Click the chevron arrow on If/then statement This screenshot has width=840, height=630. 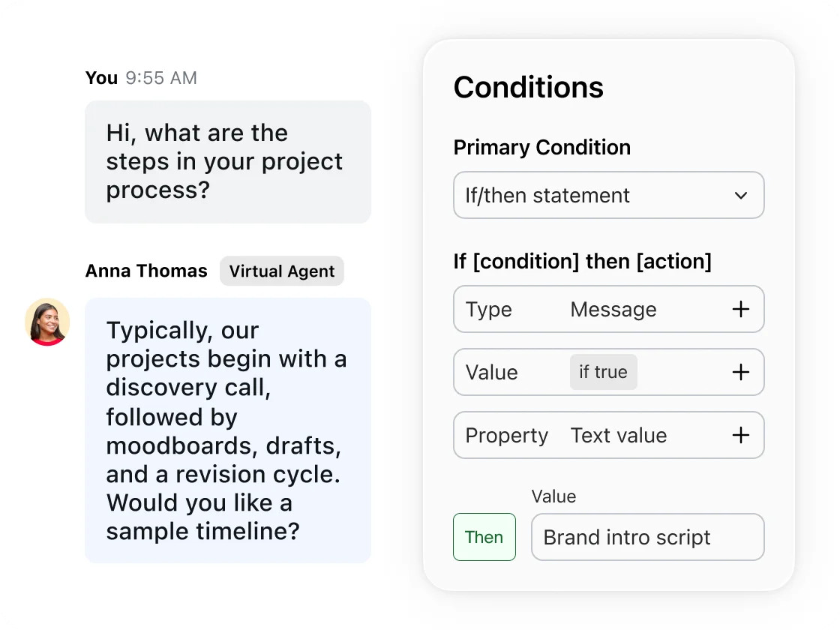tap(741, 195)
